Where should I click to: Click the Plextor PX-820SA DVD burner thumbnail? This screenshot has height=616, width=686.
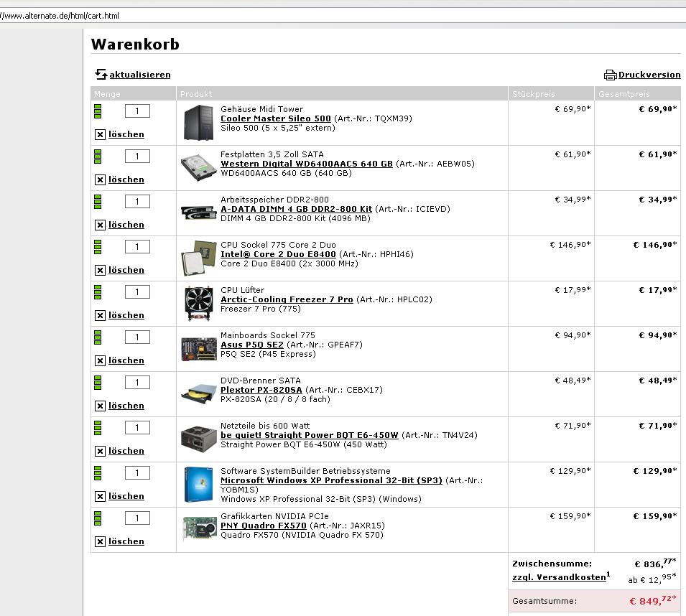[199, 394]
